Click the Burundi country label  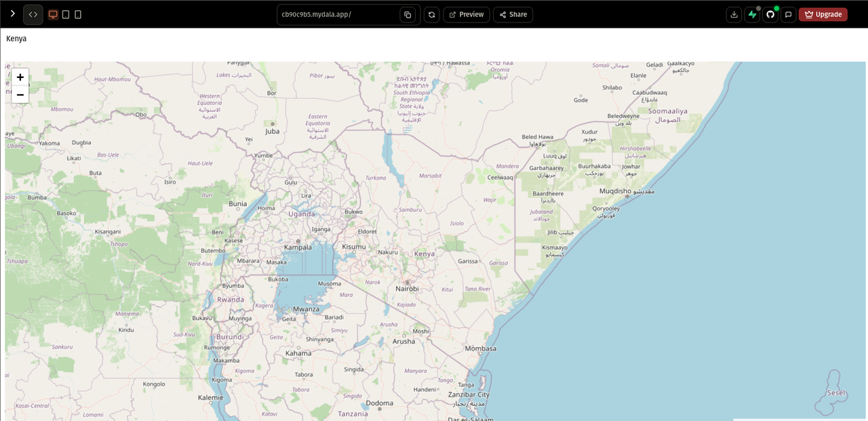pyautogui.click(x=229, y=337)
